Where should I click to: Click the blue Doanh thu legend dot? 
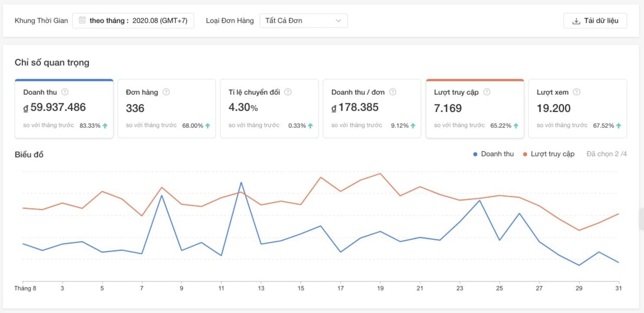pyautogui.click(x=476, y=154)
